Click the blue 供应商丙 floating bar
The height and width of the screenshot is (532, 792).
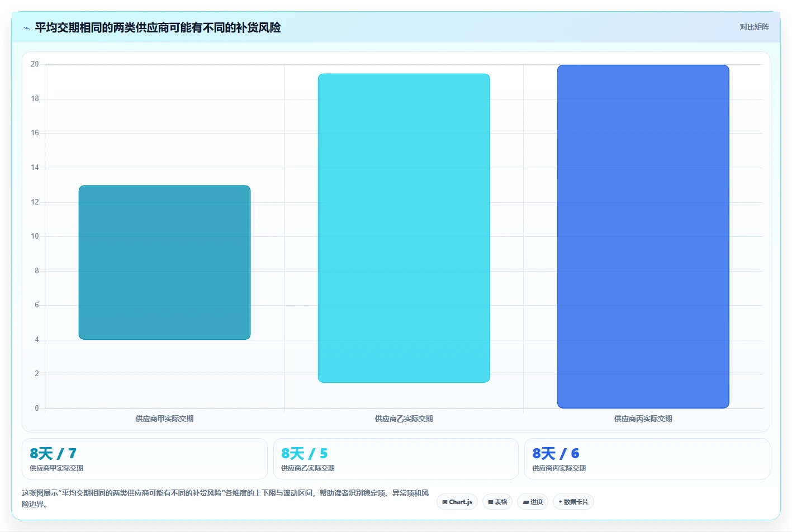pos(643,236)
